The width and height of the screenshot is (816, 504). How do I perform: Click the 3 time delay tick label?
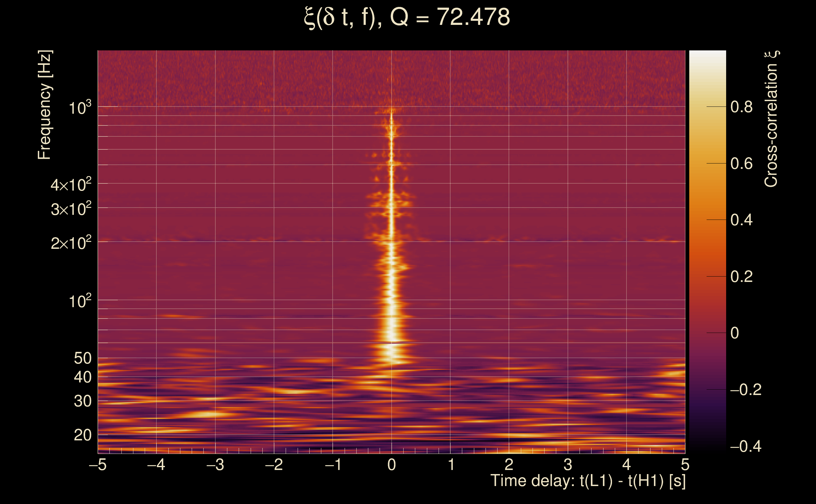click(x=568, y=465)
